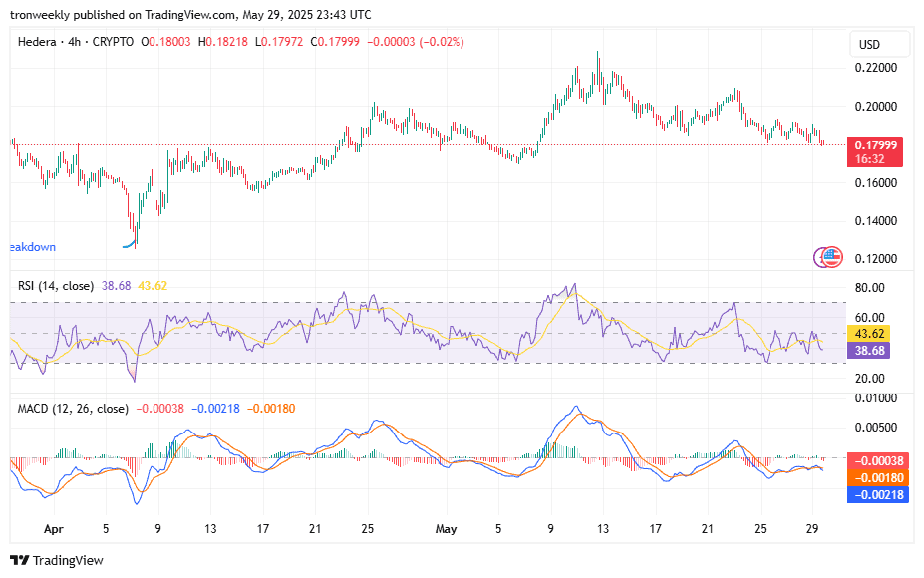Click the TradingView logo at bottom left

pos(57,560)
